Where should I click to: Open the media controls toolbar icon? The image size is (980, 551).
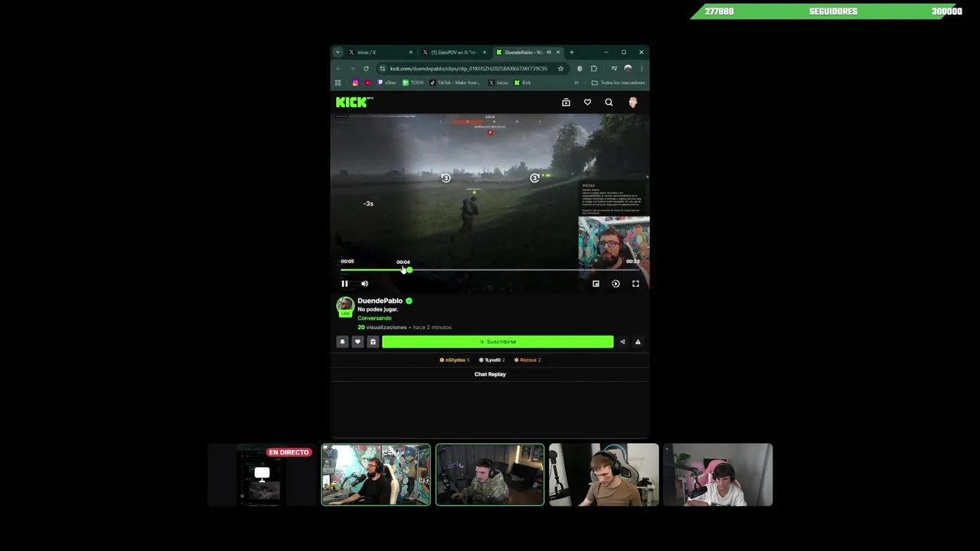[x=614, y=68]
